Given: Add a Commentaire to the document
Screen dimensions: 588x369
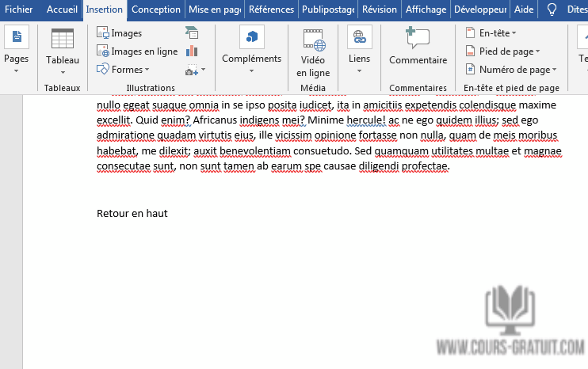Looking at the screenshot, I should (418, 47).
